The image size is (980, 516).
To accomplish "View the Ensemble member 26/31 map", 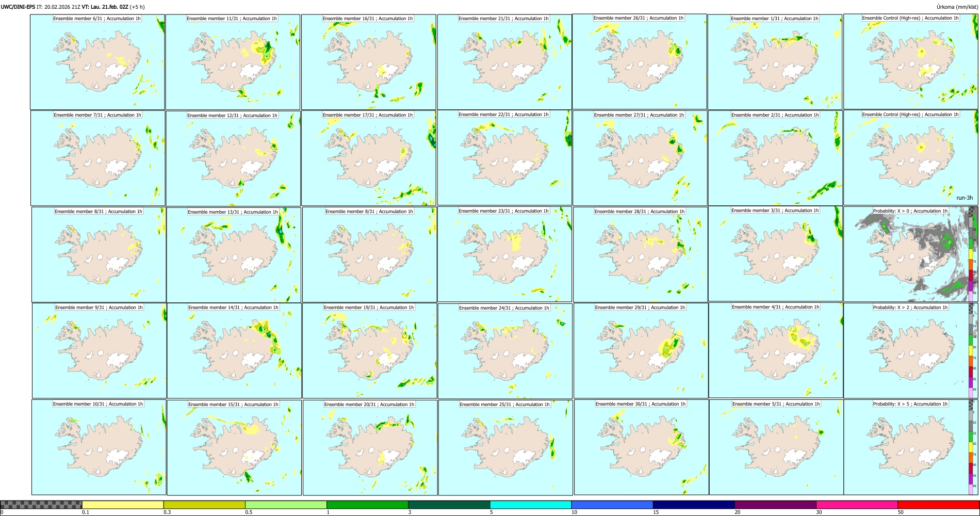I will tap(640, 61).
